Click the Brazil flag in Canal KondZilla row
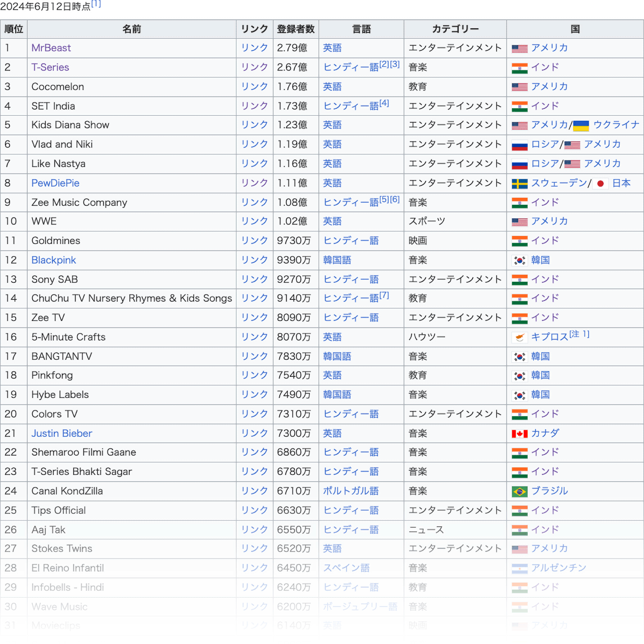Screen dimensions: 644x644 point(520,492)
